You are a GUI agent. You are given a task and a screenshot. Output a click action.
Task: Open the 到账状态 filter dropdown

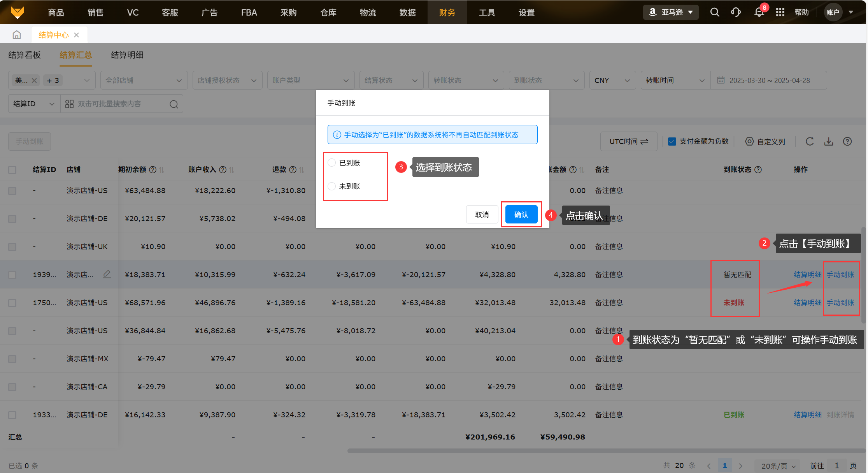pyautogui.click(x=546, y=80)
